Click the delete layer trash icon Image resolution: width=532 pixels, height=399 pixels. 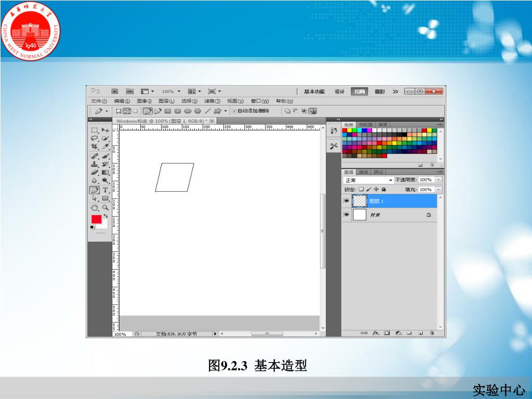(x=432, y=333)
